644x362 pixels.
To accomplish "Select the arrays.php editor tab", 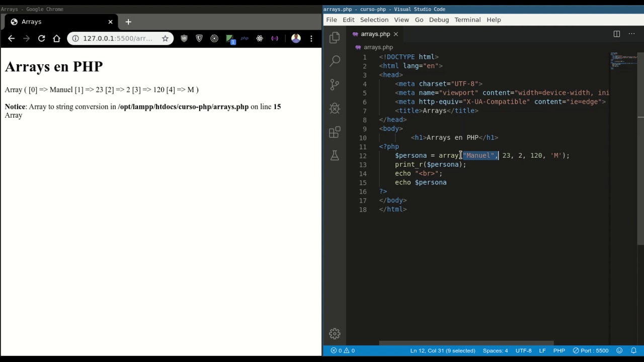I will coord(375,34).
